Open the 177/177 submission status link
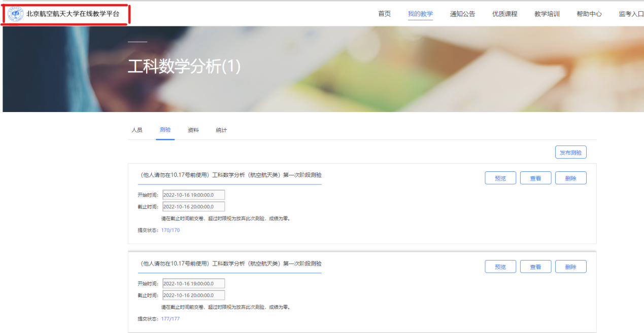This screenshot has height=333, width=644. coord(171,319)
